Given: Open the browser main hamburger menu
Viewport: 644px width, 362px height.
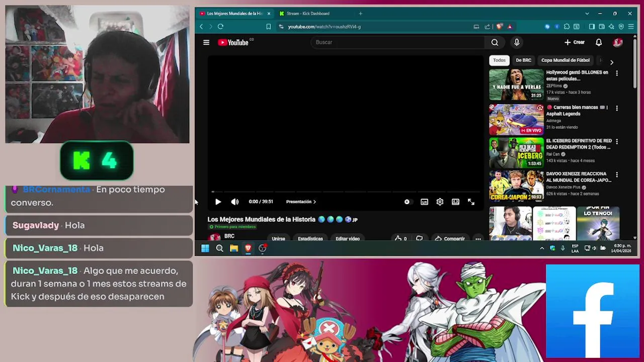Looking at the screenshot, I should (x=631, y=27).
